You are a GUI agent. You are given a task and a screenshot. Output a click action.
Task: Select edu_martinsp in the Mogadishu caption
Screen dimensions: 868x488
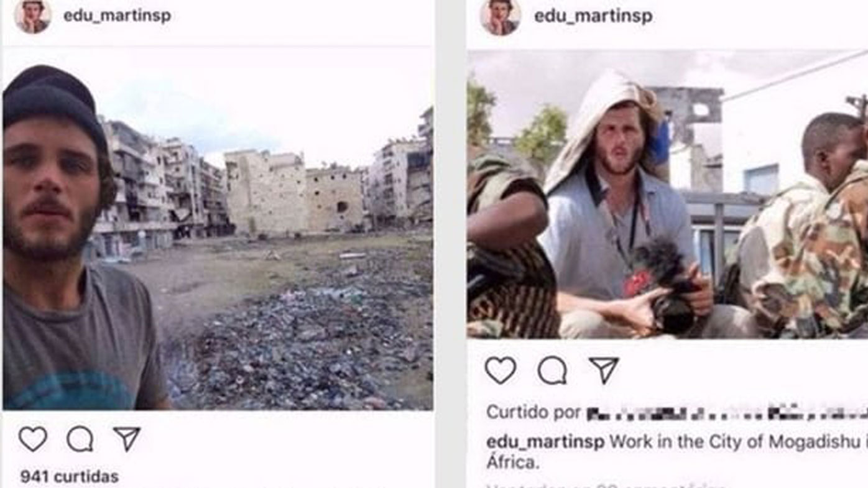tap(545, 443)
